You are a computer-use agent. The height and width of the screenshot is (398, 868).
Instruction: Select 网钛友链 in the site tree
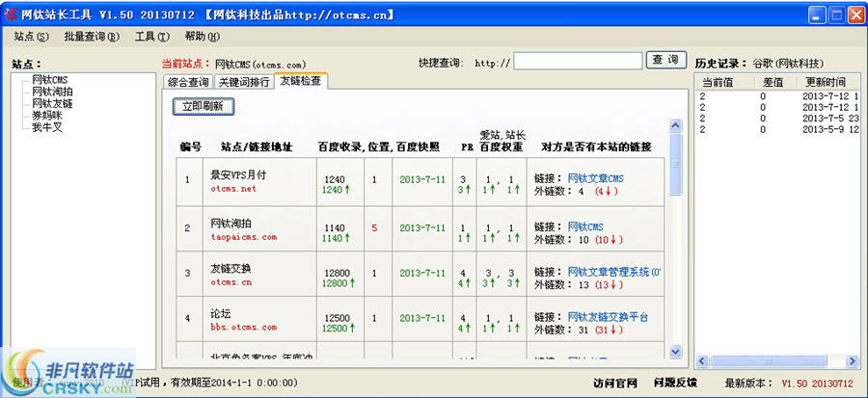coord(52,103)
